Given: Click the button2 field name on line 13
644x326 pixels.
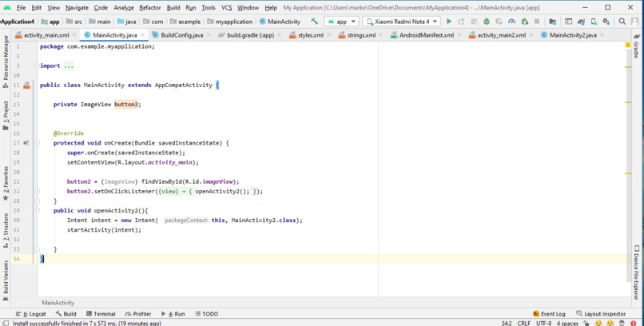Looking at the screenshot, I should click(125, 105).
